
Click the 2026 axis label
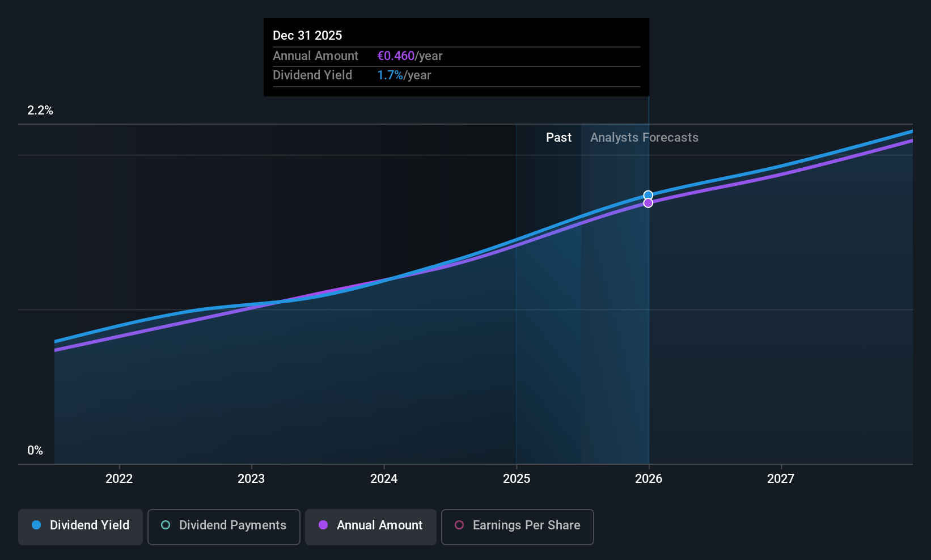click(x=649, y=478)
